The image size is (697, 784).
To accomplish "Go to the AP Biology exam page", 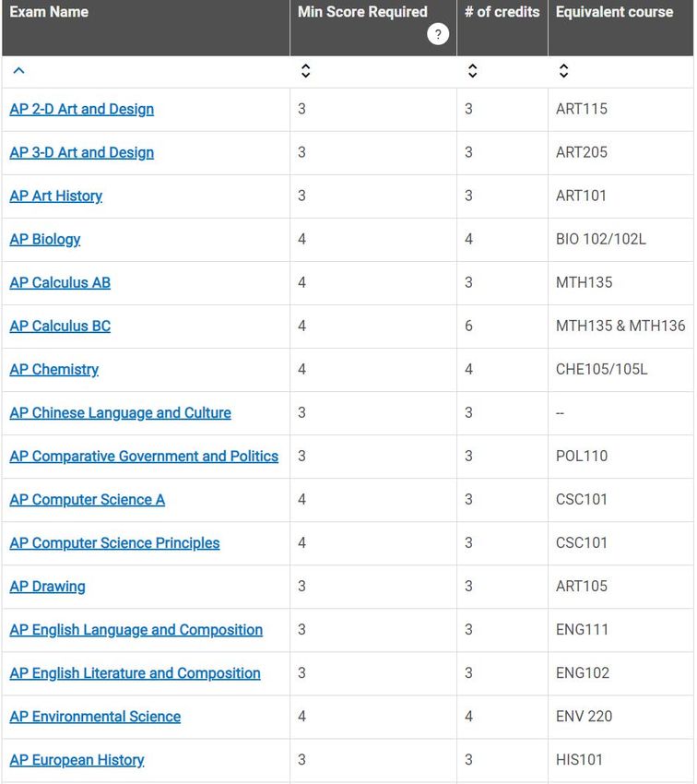I will point(45,240).
